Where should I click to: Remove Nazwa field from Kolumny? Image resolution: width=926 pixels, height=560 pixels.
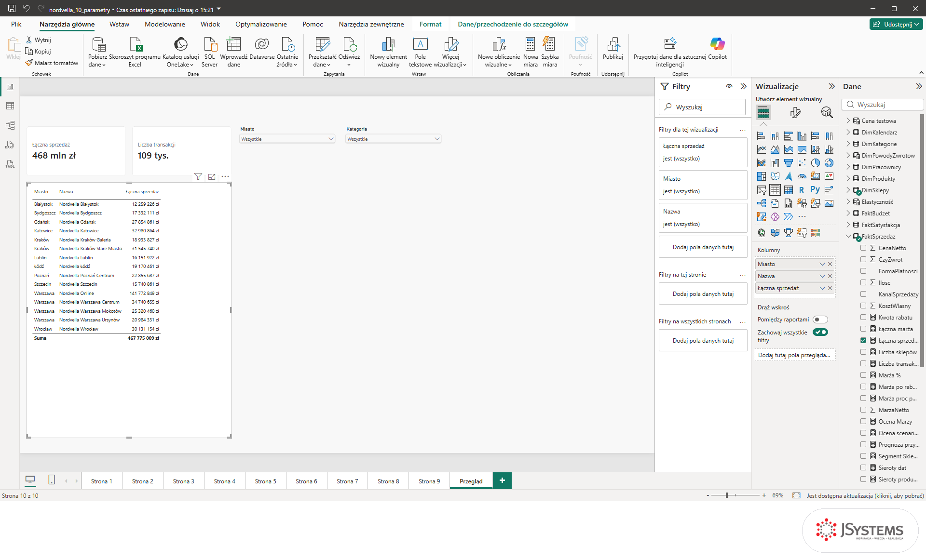pyautogui.click(x=830, y=276)
